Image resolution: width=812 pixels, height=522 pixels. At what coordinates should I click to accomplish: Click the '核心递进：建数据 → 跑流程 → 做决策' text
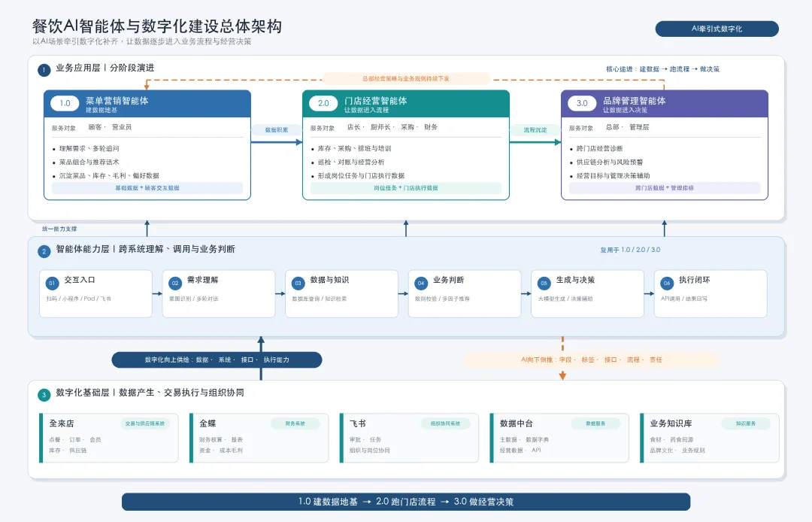pyautogui.click(x=663, y=69)
